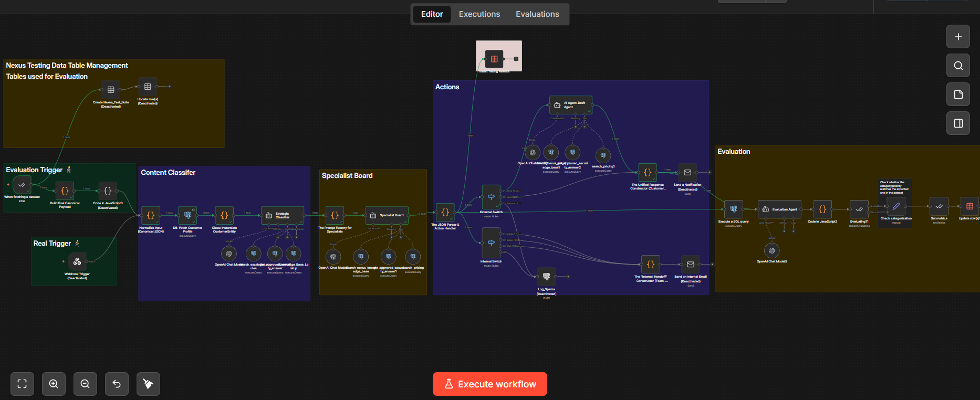The height and width of the screenshot is (400, 980).
Task: Click the add node plus button
Action: click(x=958, y=37)
